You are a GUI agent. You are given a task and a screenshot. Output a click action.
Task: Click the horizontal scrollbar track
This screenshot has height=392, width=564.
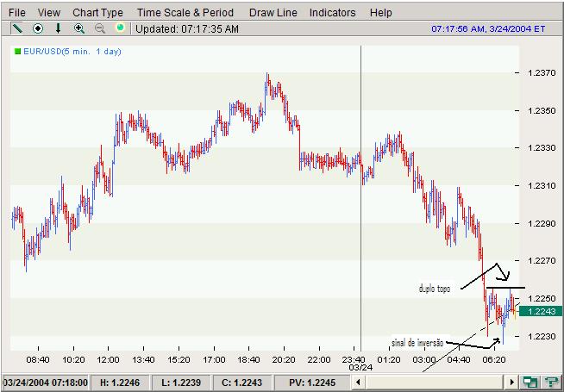pyautogui.click(x=435, y=382)
